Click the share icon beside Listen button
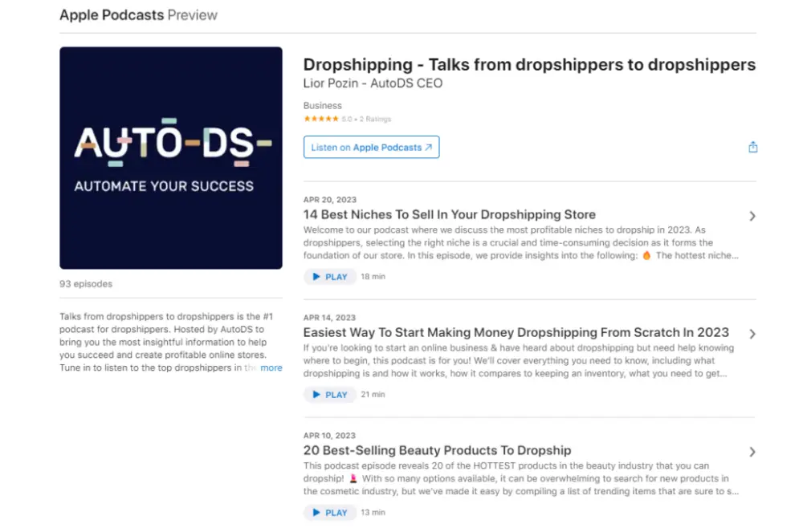The image size is (803, 532). tap(752, 148)
